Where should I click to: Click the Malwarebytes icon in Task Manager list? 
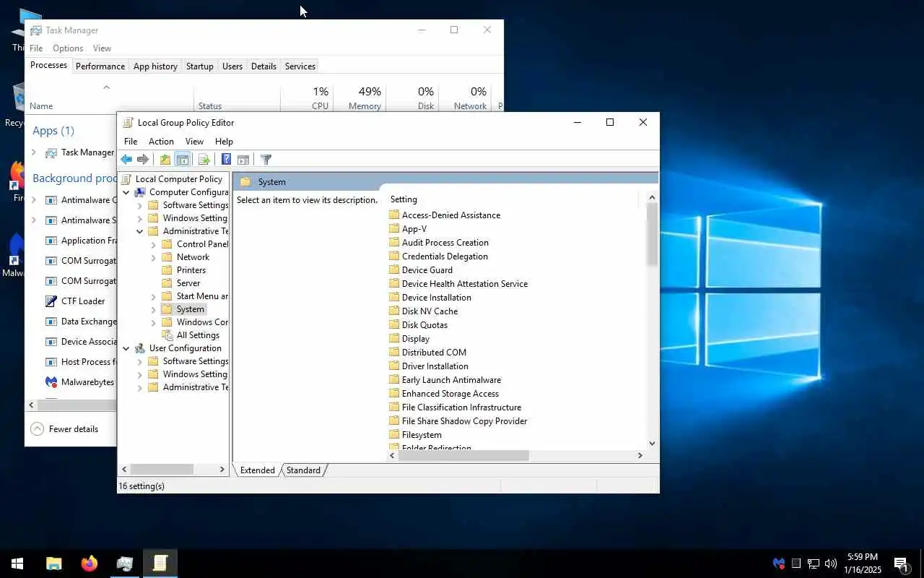(x=51, y=382)
